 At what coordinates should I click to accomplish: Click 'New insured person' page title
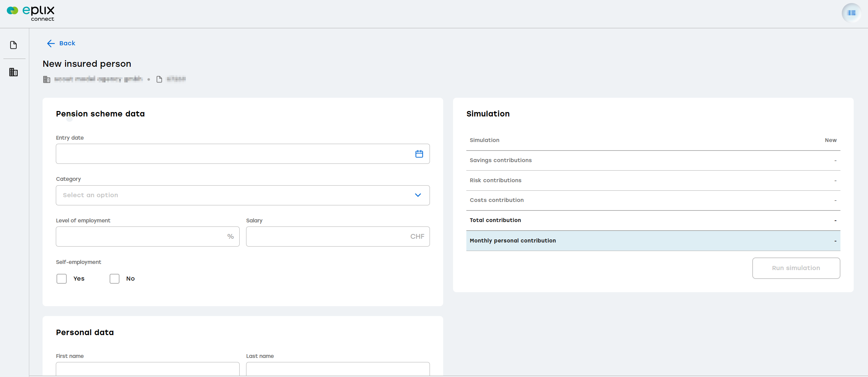(87, 64)
